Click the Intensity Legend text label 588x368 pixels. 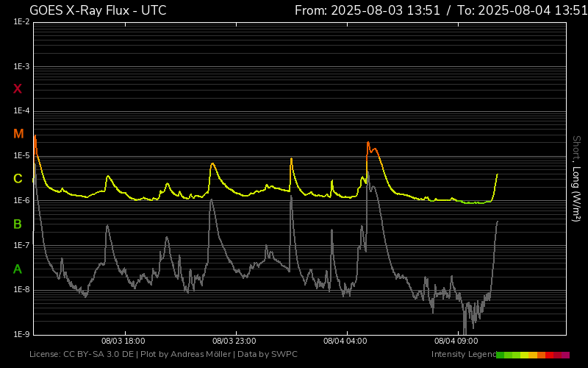point(462,355)
